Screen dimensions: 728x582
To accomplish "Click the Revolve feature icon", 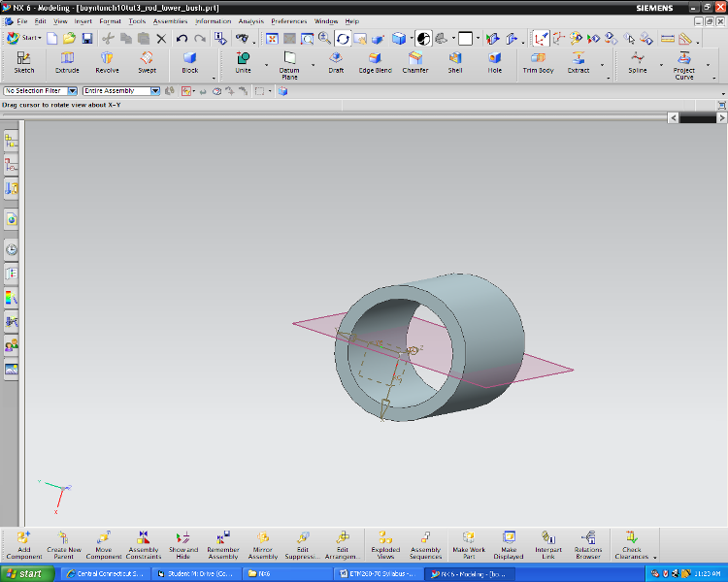I will [x=107, y=62].
